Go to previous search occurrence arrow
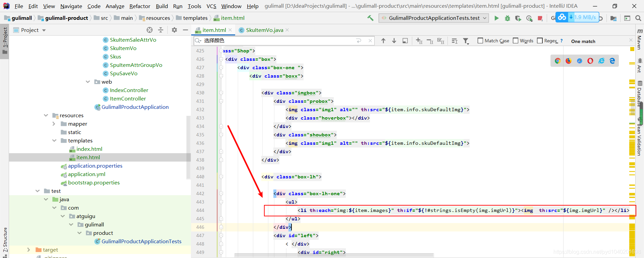The height and width of the screenshot is (258, 644). tap(383, 41)
